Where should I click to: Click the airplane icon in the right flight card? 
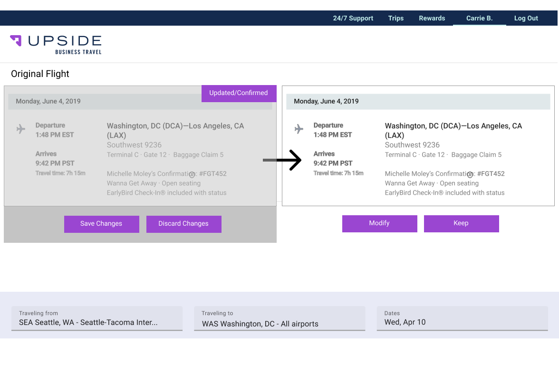click(299, 129)
